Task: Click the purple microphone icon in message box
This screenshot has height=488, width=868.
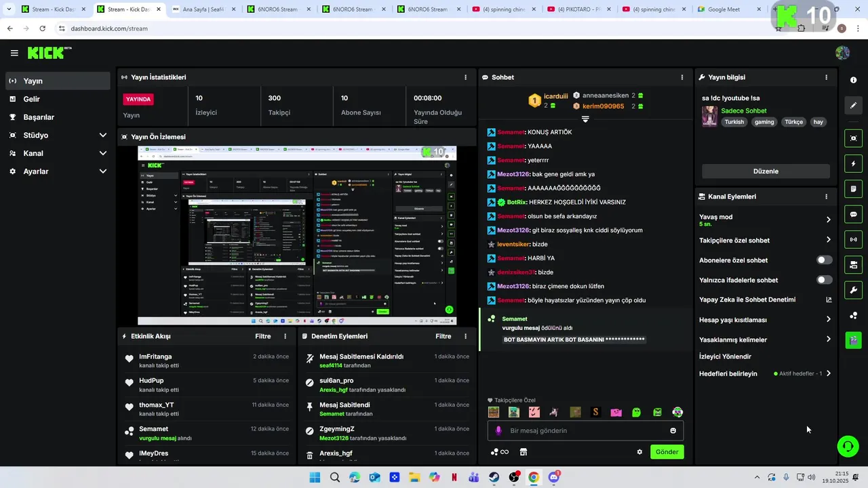Action: click(498, 430)
